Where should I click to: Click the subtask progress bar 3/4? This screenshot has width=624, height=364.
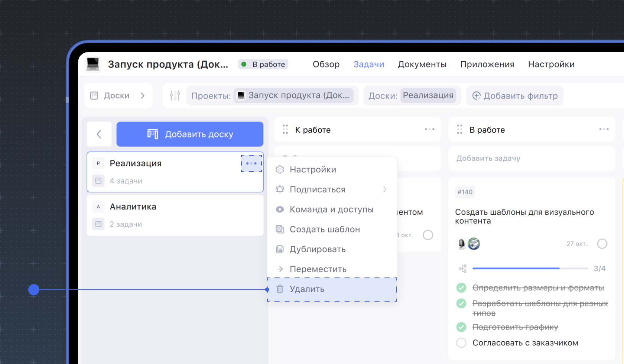pyautogui.click(x=530, y=268)
